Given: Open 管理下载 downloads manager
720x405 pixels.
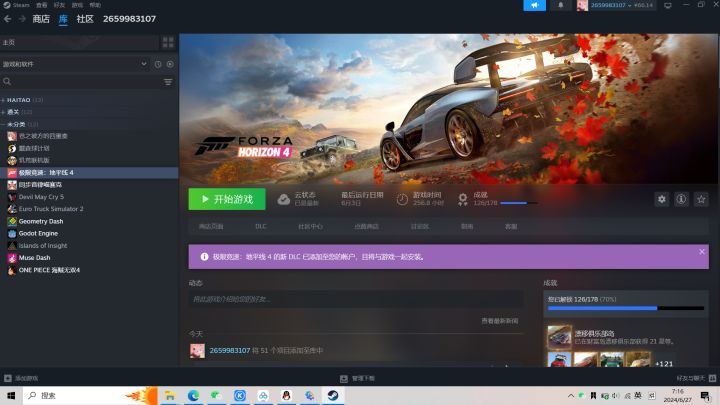Looking at the screenshot, I should coord(357,378).
